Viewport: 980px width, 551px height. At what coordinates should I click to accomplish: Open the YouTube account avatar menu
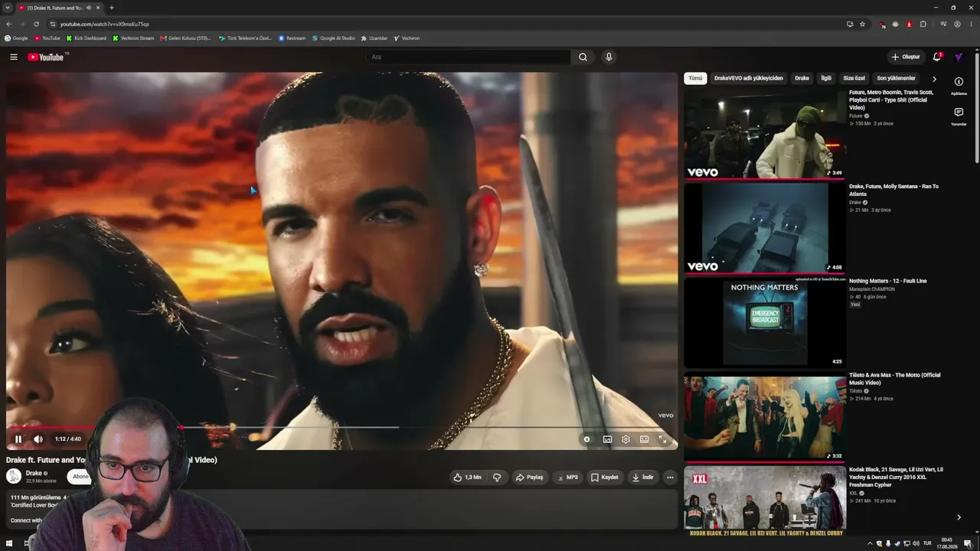point(959,57)
